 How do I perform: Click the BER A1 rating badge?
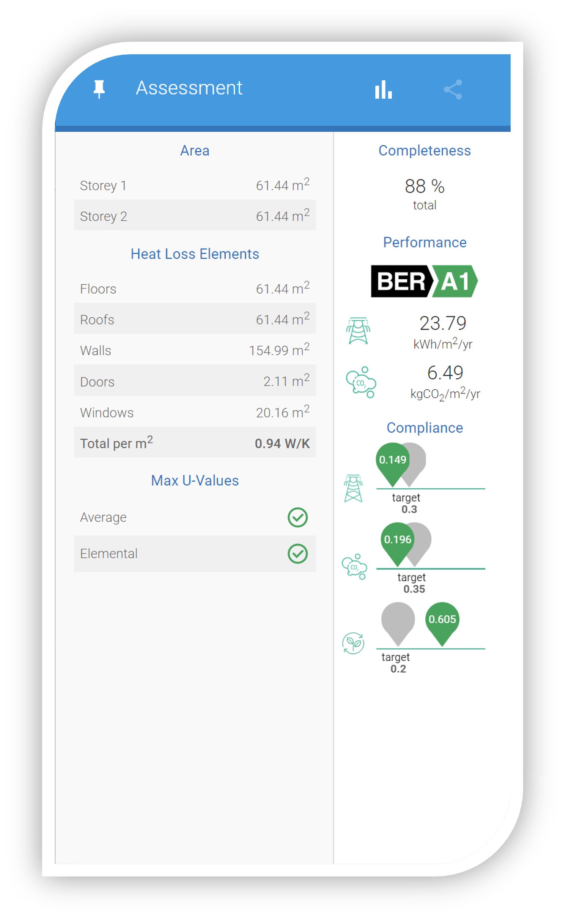pos(424,281)
